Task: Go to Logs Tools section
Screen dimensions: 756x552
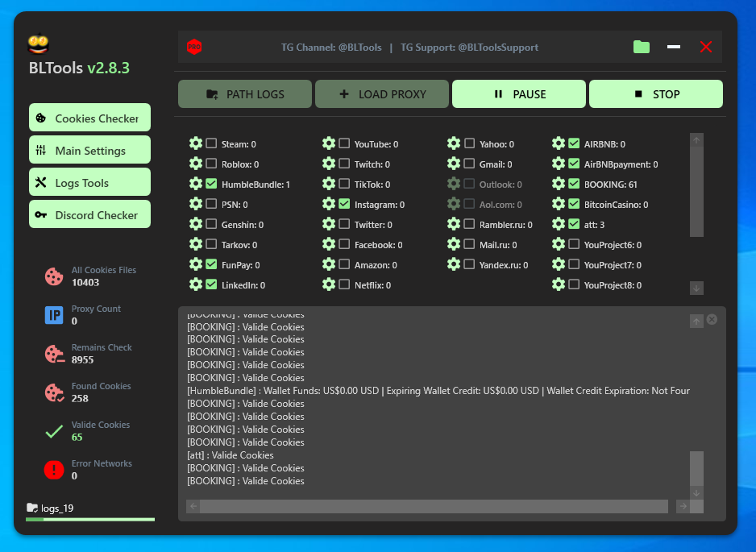Action: point(89,182)
